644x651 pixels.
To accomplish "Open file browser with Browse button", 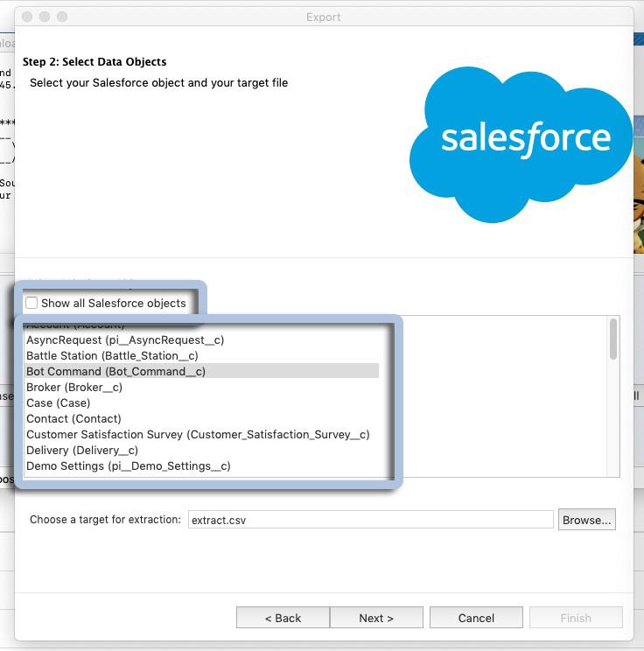I will 586,520.
